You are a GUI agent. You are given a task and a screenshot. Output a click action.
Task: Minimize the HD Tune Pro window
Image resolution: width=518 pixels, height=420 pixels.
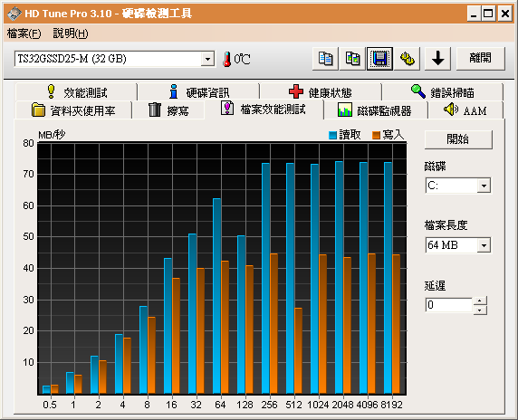click(x=474, y=14)
